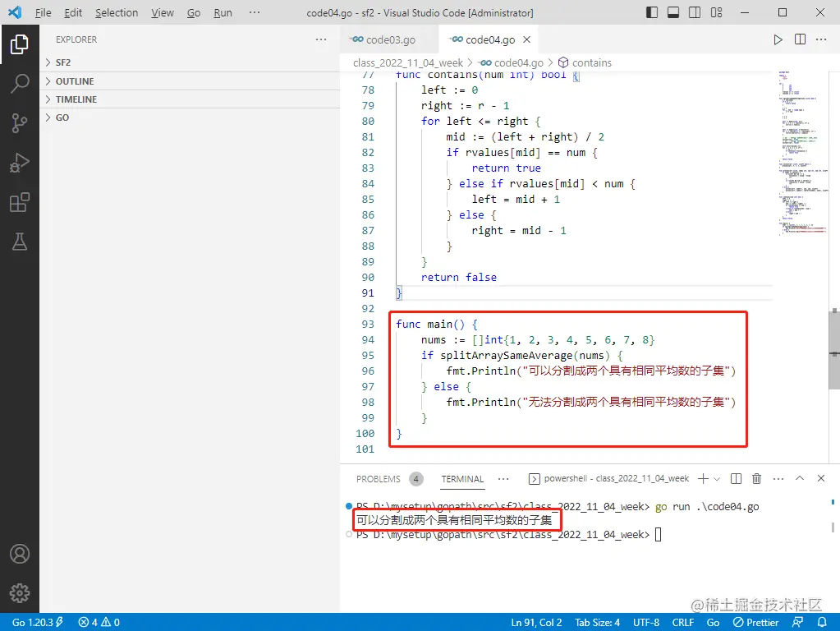Click 'return false' on line 90

click(458, 277)
